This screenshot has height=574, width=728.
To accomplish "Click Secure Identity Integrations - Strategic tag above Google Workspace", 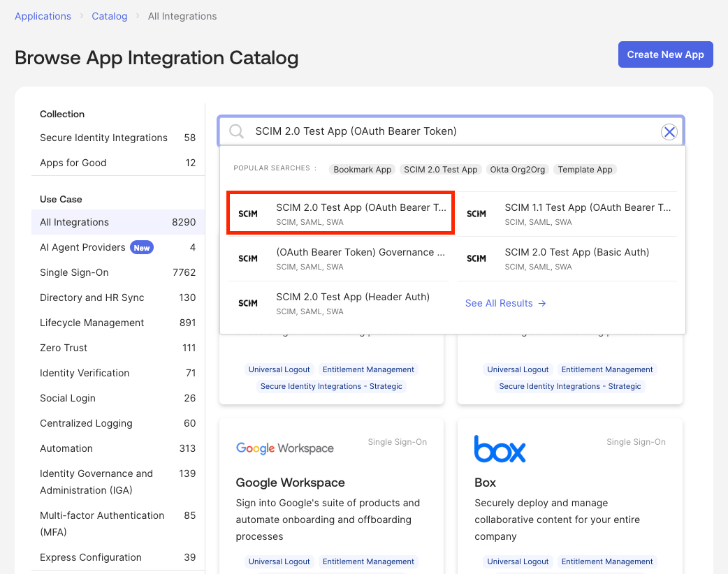I will click(x=331, y=386).
